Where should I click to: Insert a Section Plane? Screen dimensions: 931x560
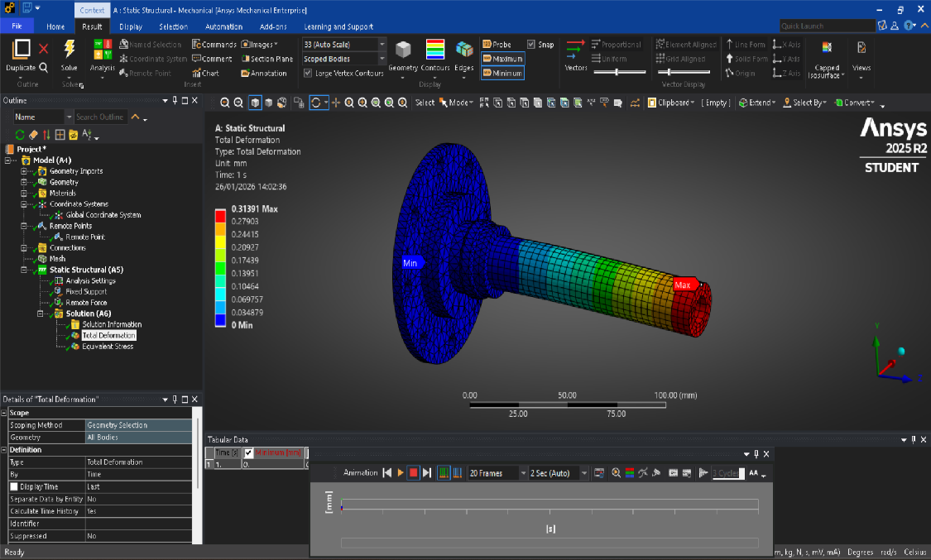coord(266,59)
